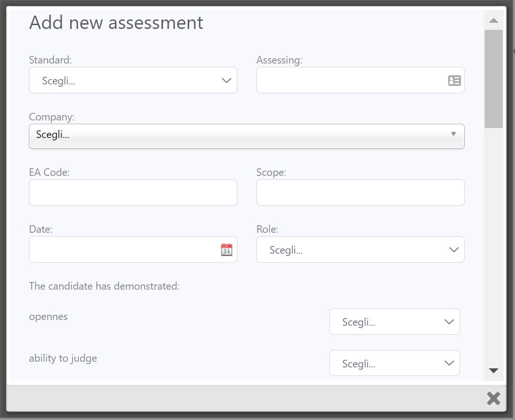Image resolution: width=515 pixels, height=420 pixels.
Task: Click the scrollbar down arrow
Action: pyautogui.click(x=493, y=371)
